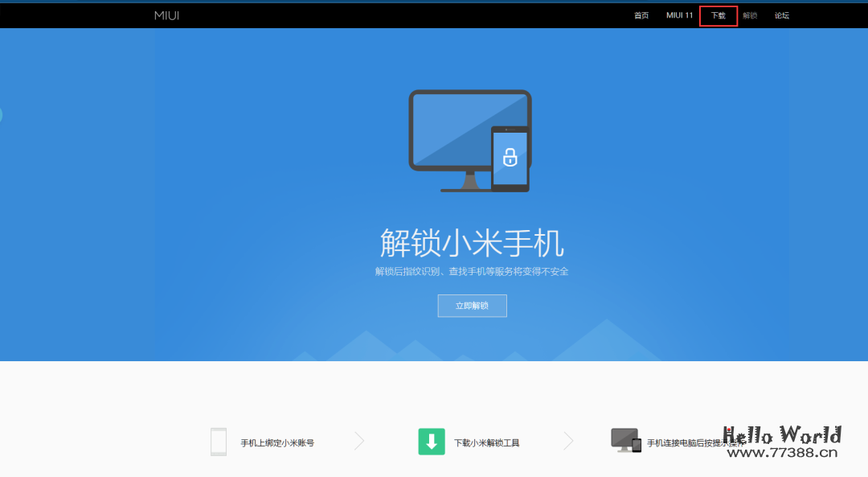Navigate to 首页 in the top menu
Image resolution: width=868 pixels, height=477 pixels.
(641, 14)
